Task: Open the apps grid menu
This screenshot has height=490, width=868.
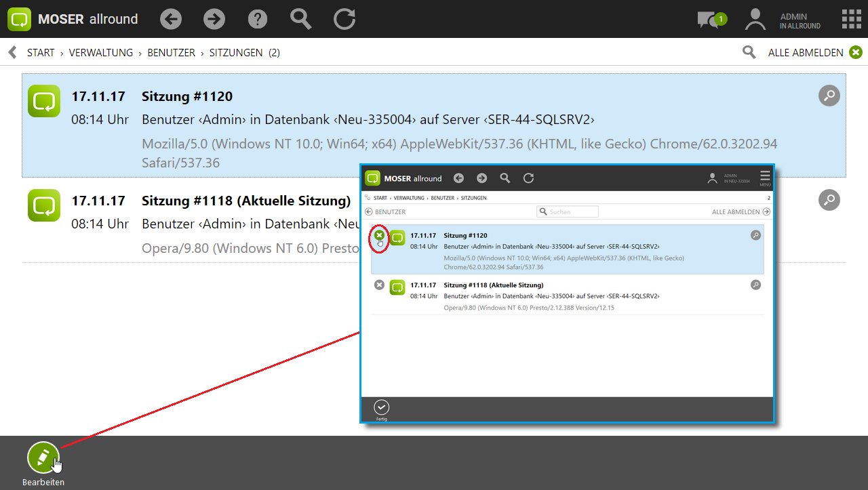Action: tap(851, 19)
